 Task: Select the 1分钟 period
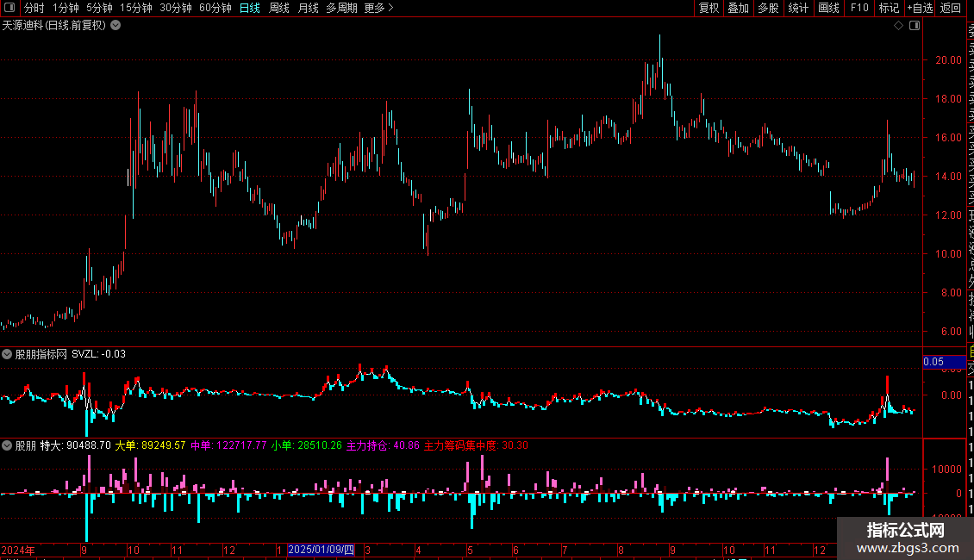tap(66, 8)
